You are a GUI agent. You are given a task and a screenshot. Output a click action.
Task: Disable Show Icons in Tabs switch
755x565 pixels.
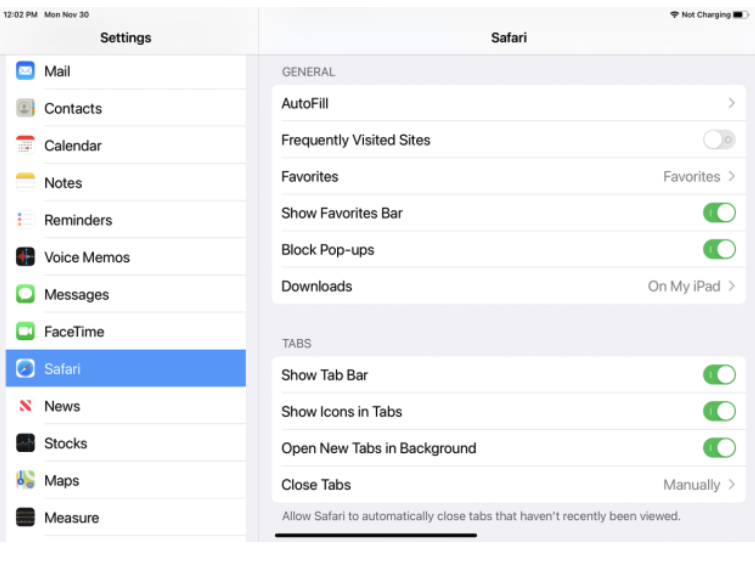[719, 411]
